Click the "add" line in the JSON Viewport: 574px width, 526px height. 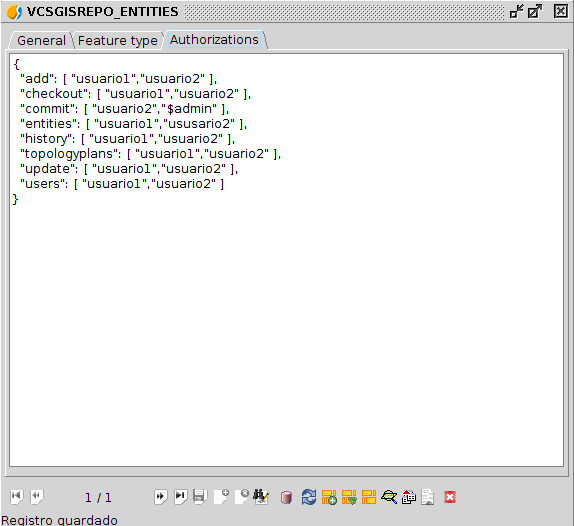coord(119,79)
